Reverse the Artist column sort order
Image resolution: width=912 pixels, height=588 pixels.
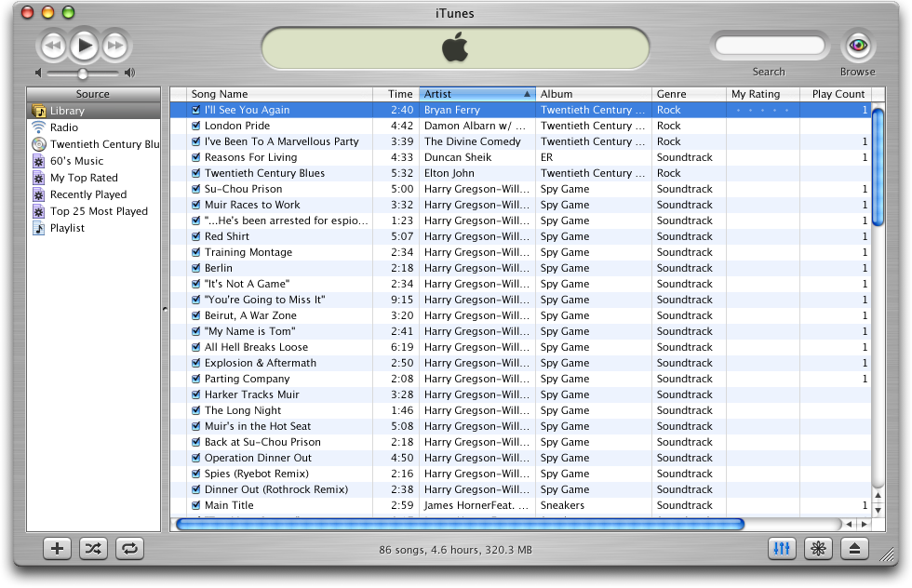coord(476,93)
